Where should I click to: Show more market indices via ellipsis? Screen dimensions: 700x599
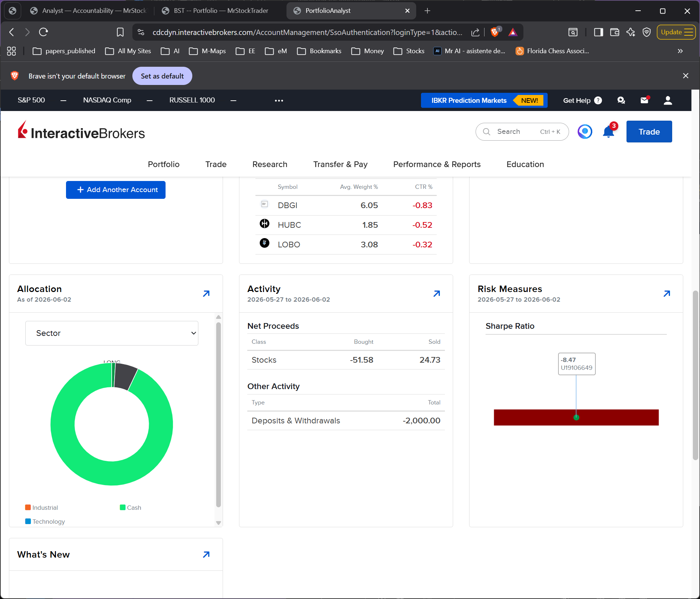pos(279,100)
